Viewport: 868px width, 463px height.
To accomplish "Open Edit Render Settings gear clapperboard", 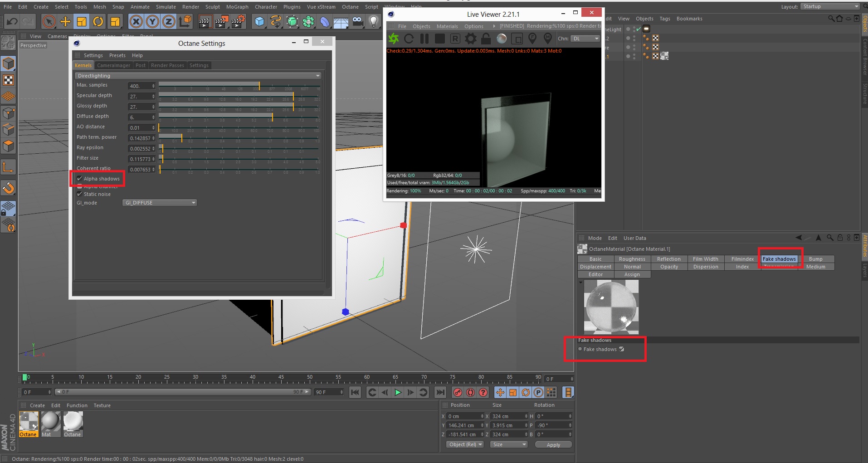I will tap(238, 21).
